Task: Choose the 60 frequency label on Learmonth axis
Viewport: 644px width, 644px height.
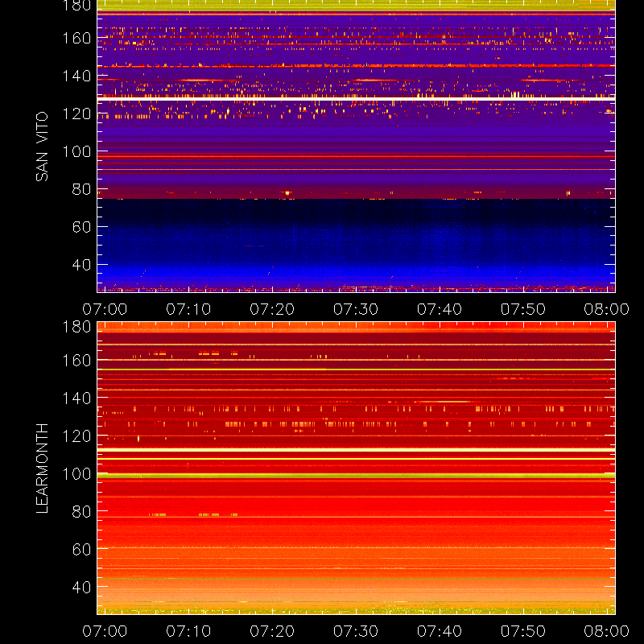Action: tap(81, 550)
